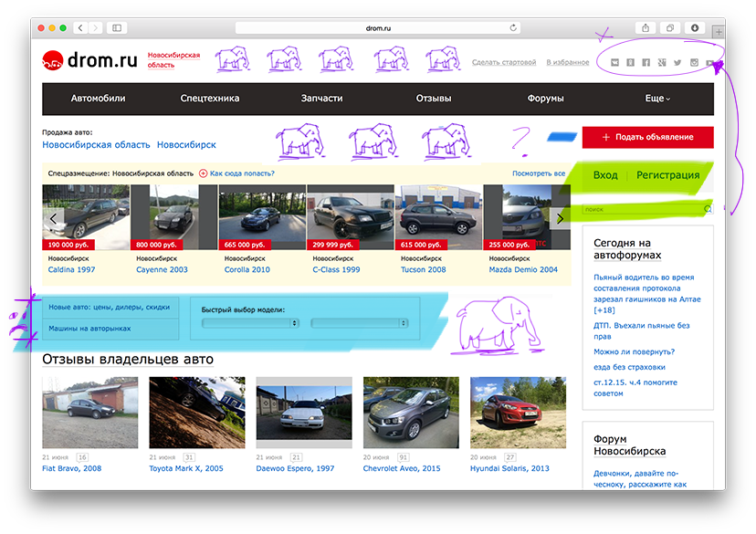The width and height of the screenshot is (756, 534).
Task: Open forum topic 'Можно ли повернуть?'
Action: 634,351
